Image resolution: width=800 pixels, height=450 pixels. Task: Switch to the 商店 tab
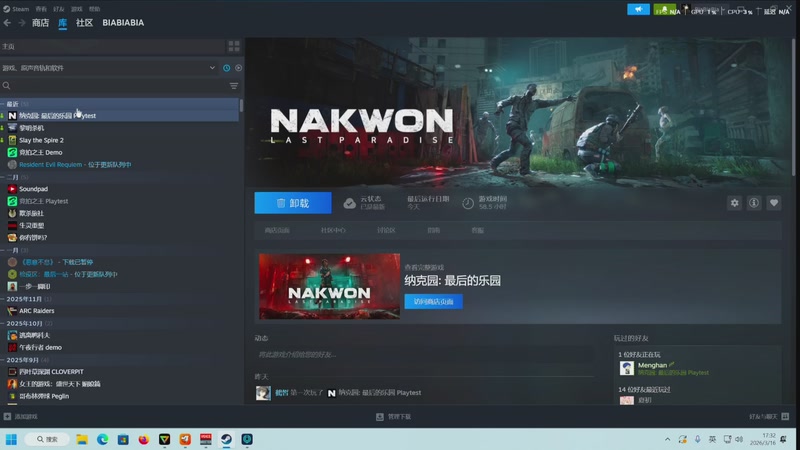click(x=40, y=23)
